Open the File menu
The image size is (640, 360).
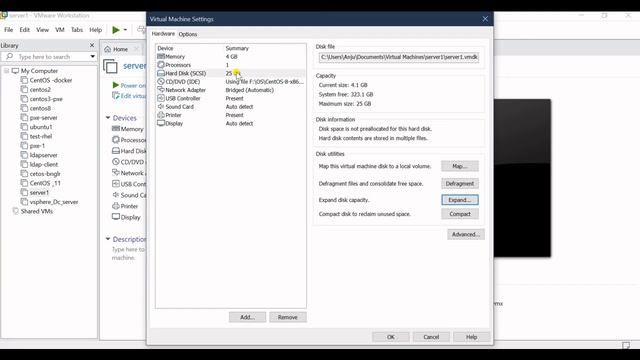(9, 30)
